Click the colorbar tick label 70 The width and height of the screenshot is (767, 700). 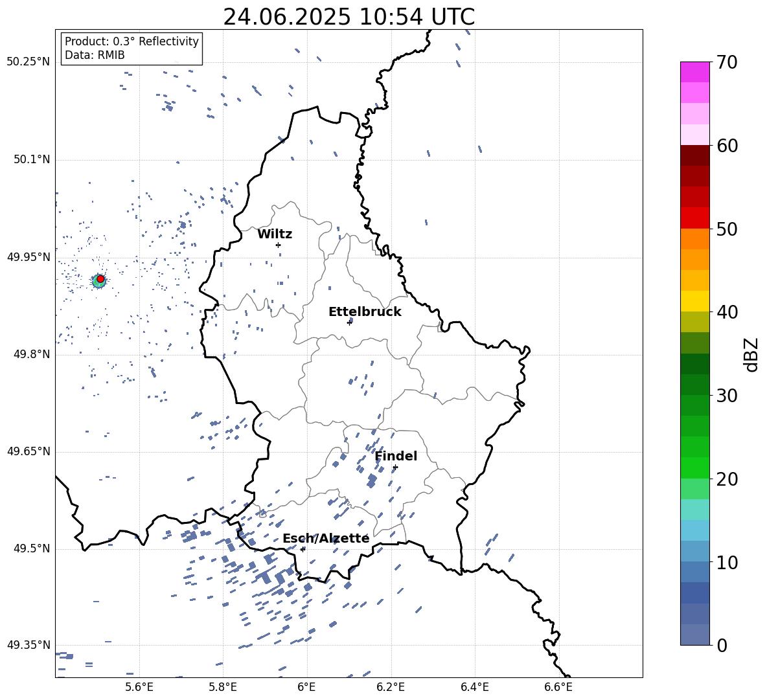(x=727, y=63)
